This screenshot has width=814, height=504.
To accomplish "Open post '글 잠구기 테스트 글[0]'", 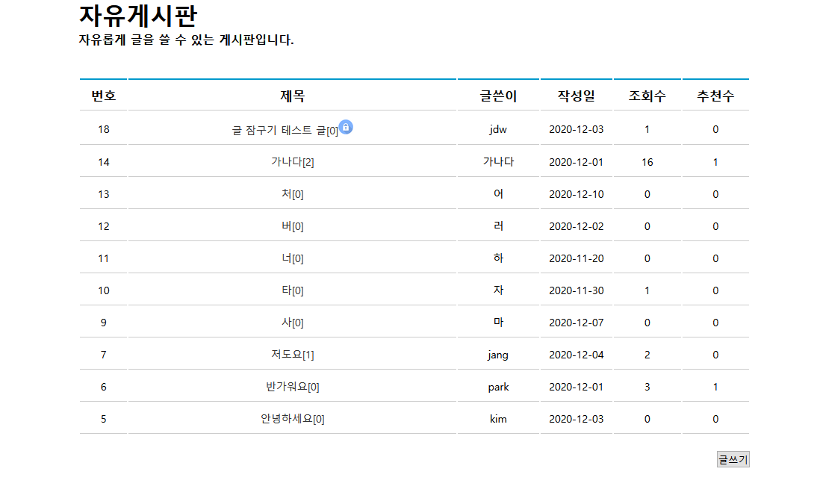I will pyautogui.click(x=285, y=130).
